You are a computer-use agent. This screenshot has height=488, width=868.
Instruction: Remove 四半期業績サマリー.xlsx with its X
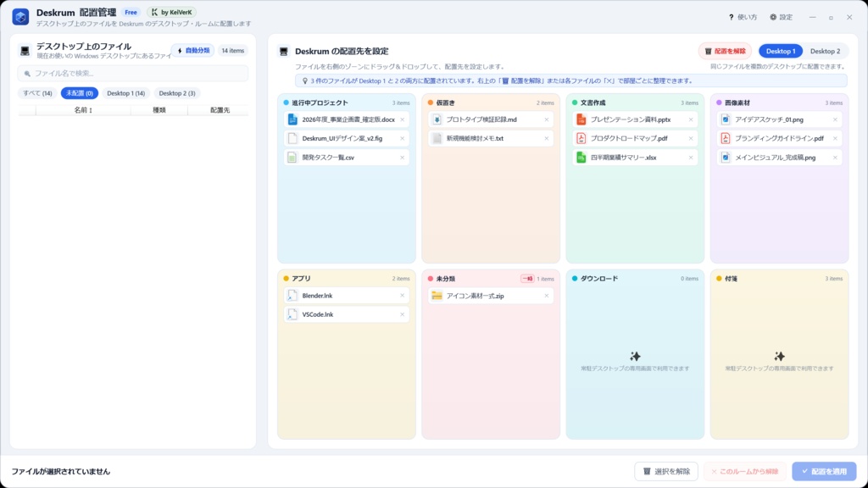(691, 157)
